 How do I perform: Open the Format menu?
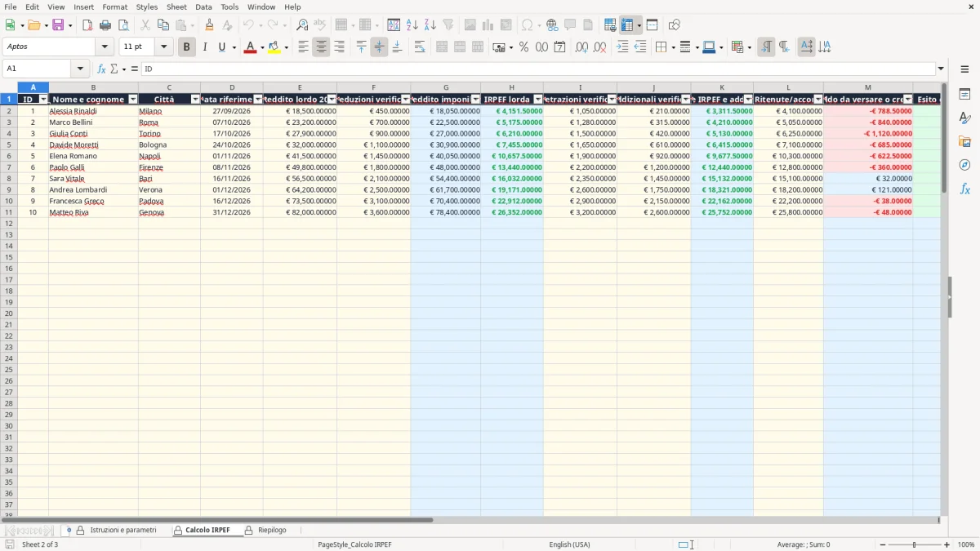click(x=115, y=7)
